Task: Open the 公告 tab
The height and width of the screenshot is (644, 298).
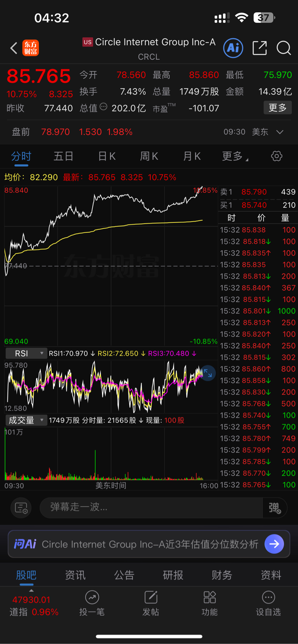Action: 124,575
